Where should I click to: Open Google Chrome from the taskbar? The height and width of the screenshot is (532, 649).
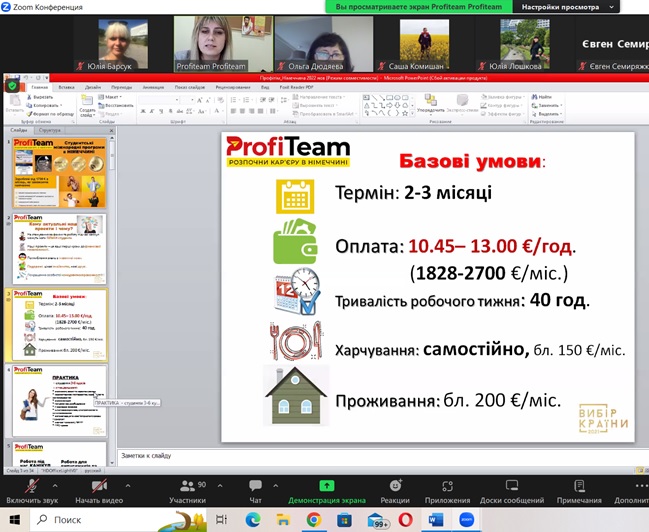(x=314, y=520)
